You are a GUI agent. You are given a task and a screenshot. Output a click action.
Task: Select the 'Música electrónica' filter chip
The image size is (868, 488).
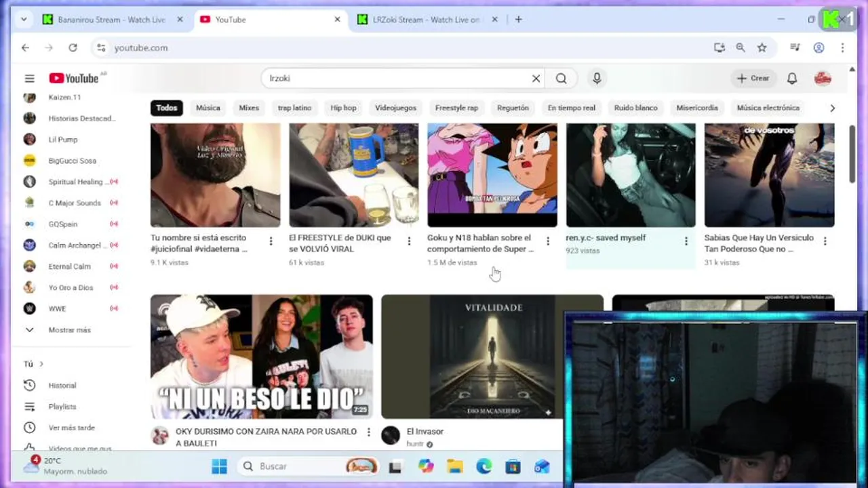(768, 108)
